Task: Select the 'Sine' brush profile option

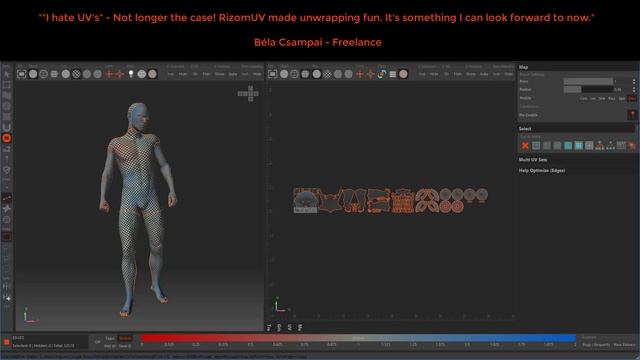Action: tap(602, 98)
